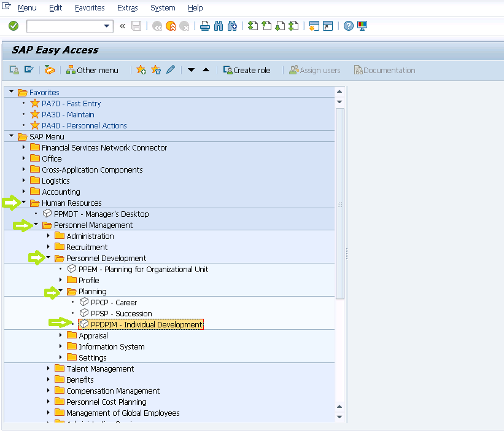Click the Move Favorites Down arrow
This screenshot has width=504, height=433.
[191, 70]
